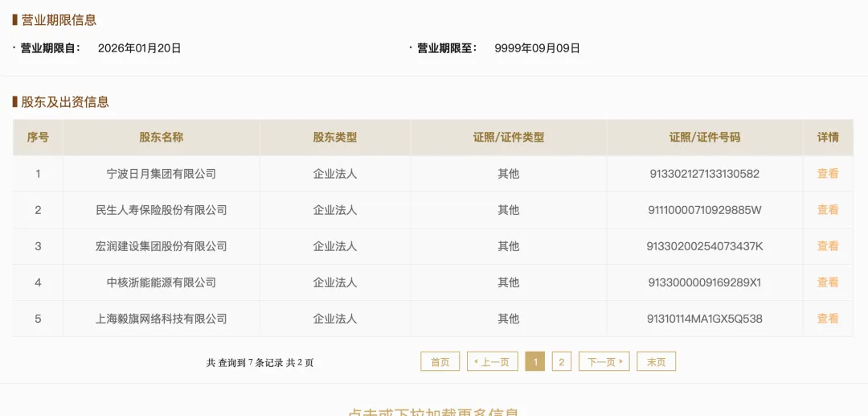The width and height of the screenshot is (868, 416).
Task: Click 证照/证件号码 column header
Action: (705, 138)
